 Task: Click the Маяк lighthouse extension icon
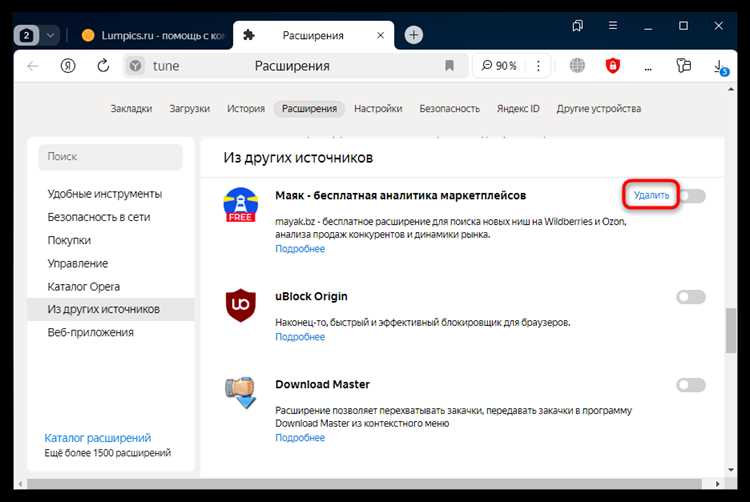[241, 205]
